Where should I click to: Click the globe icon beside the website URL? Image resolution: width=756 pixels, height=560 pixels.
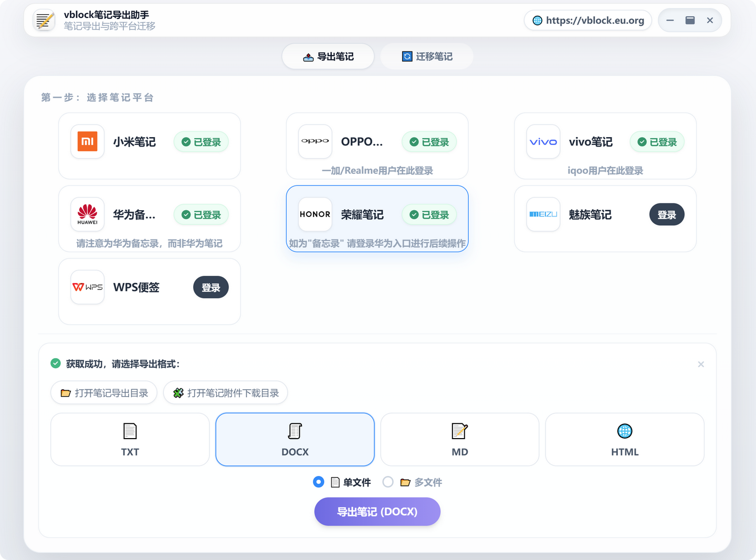click(x=538, y=20)
